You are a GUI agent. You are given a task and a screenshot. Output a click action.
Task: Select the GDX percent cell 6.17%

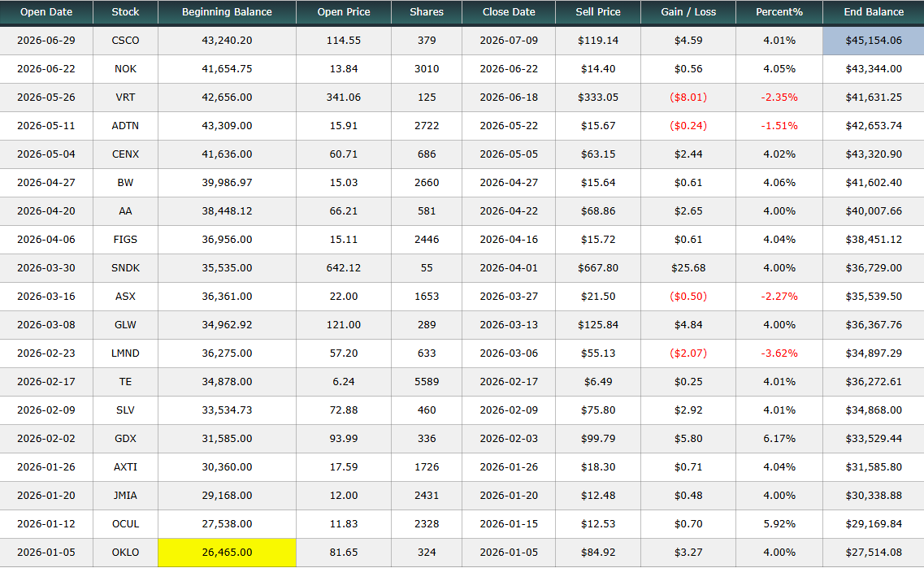point(779,438)
